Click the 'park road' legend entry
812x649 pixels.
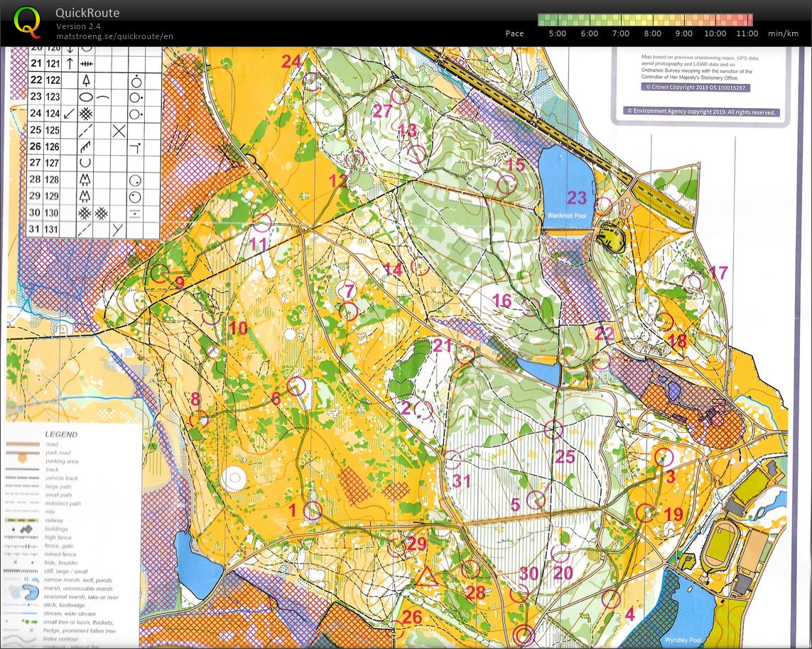57,453
